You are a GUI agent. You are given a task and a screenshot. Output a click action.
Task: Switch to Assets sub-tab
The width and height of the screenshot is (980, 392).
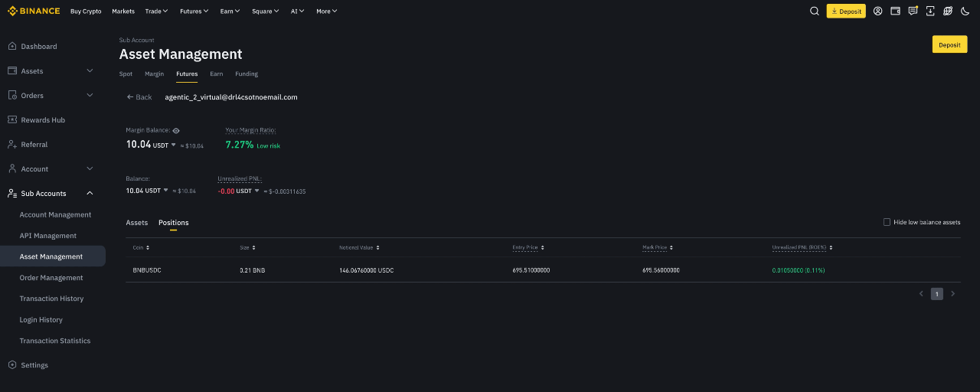coord(137,222)
